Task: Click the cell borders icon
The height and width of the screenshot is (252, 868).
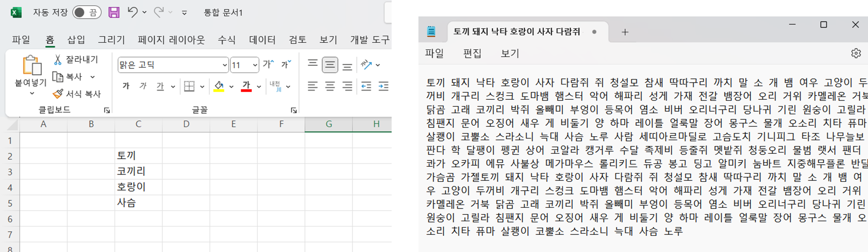Action: point(189,86)
